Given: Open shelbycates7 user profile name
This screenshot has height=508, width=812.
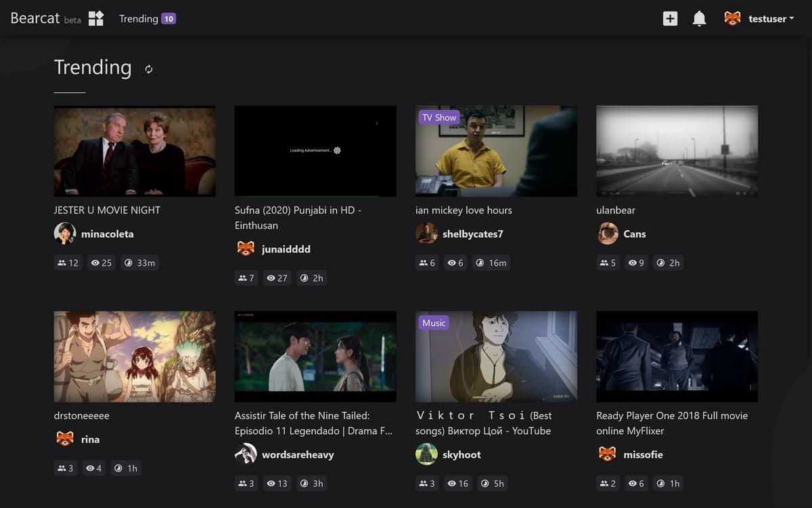Looking at the screenshot, I should tap(473, 234).
